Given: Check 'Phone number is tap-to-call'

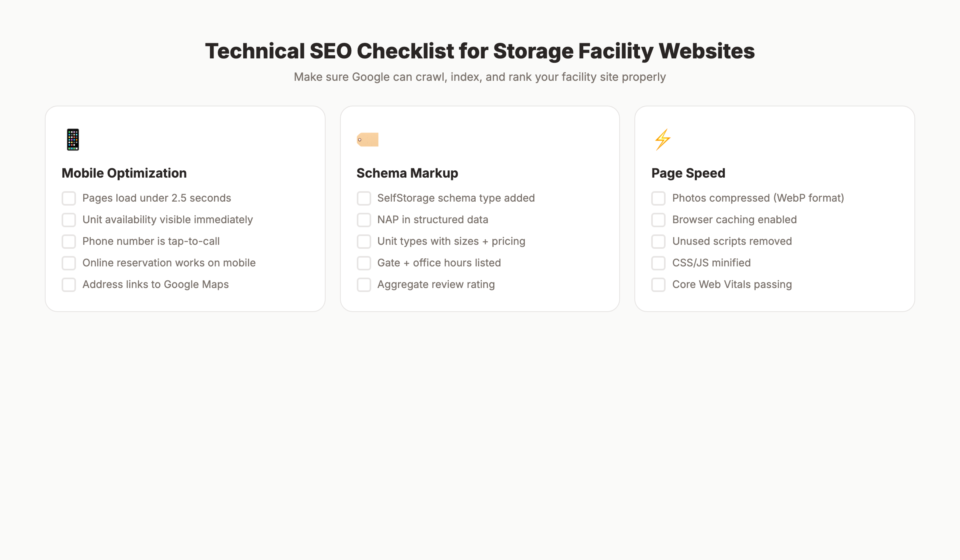Looking at the screenshot, I should [x=68, y=241].
